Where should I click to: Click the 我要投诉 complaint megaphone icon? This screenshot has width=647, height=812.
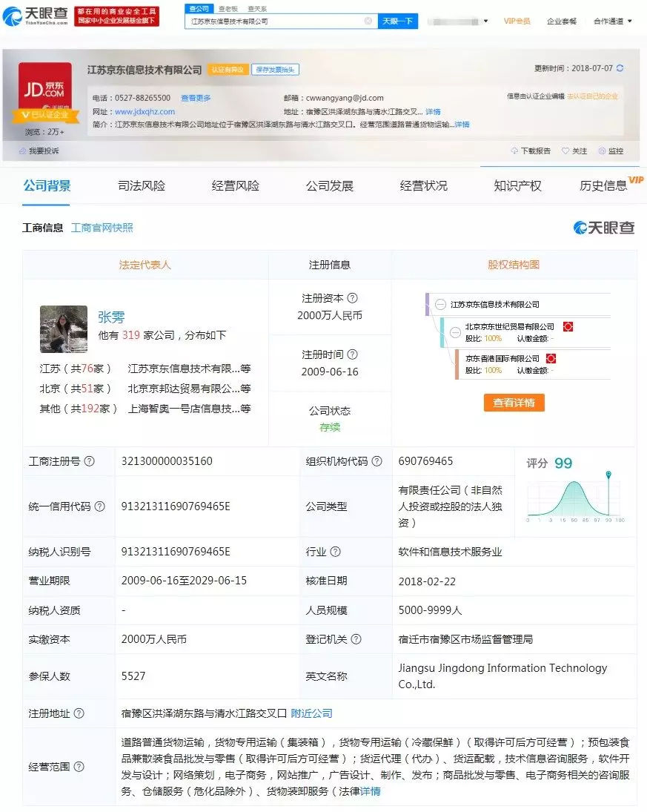[x=23, y=150]
